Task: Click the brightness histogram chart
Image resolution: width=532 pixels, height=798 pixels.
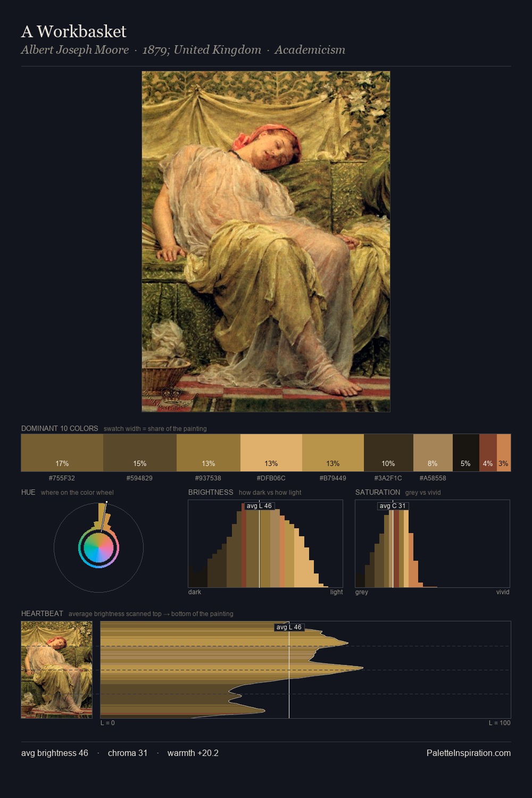Action: click(265, 544)
